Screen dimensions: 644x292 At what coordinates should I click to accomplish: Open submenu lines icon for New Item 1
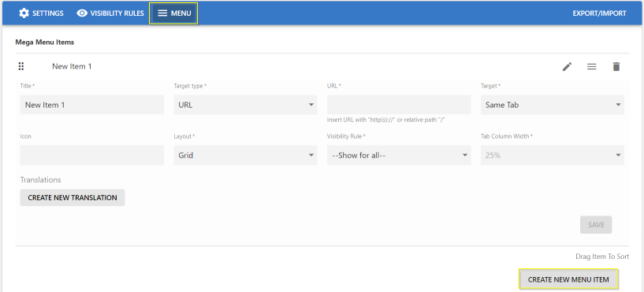pyautogui.click(x=592, y=66)
